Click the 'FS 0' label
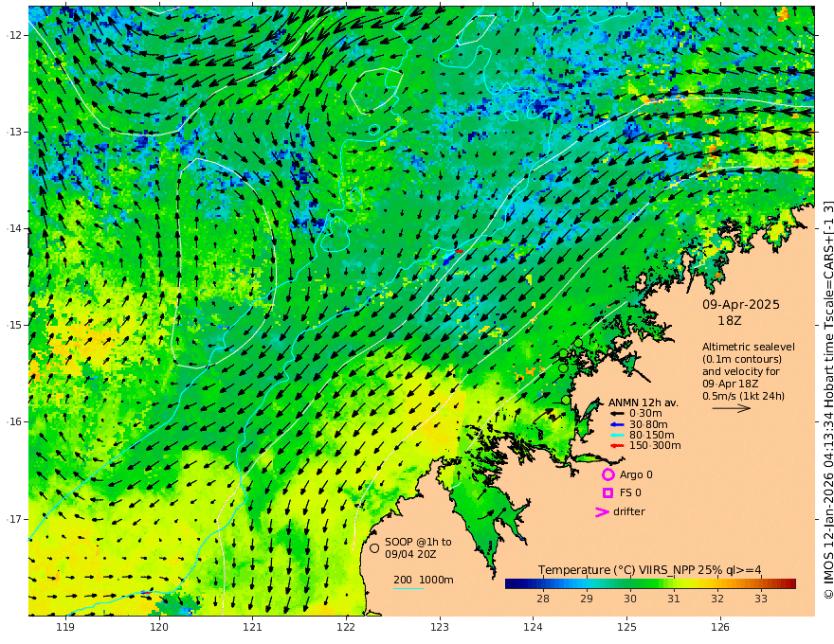834x644 pixels. pyautogui.click(x=630, y=493)
